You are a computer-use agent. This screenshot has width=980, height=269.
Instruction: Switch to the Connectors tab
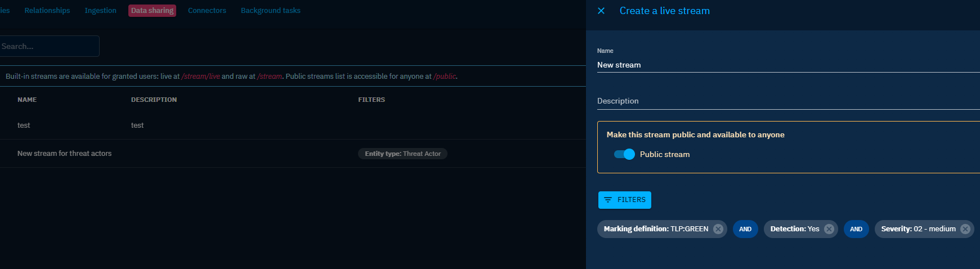207,11
